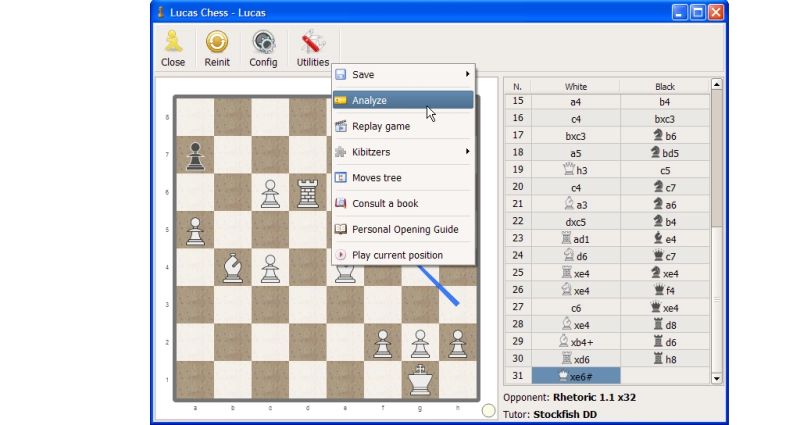Click the white pawn on f2
Viewport: 800px width, 425px height.
[383, 343]
